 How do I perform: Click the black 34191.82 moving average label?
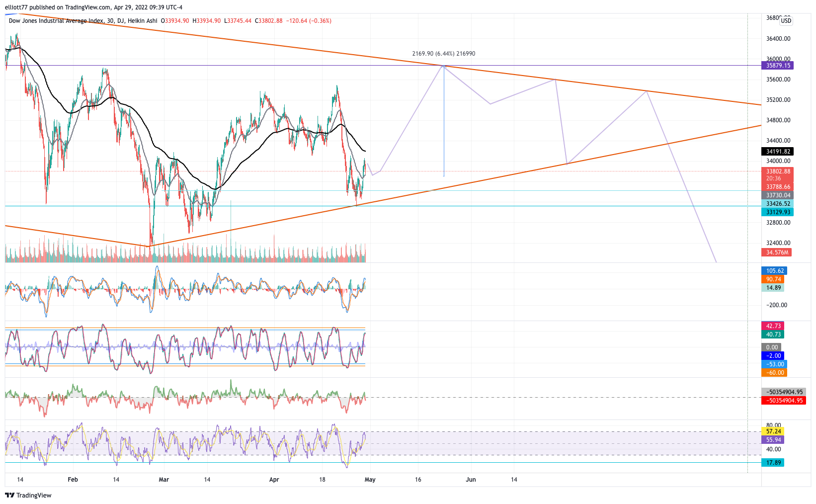[778, 152]
